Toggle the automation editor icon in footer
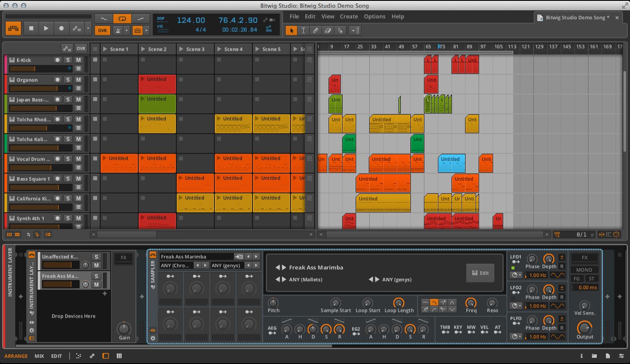 (92, 356)
